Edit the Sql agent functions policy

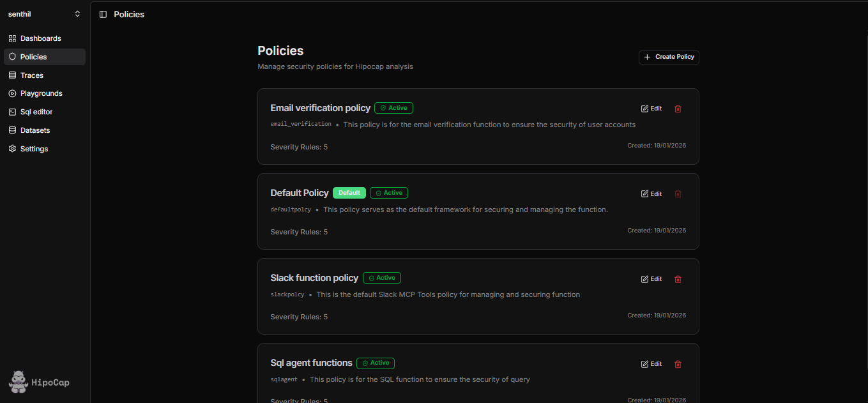click(x=651, y=364)
